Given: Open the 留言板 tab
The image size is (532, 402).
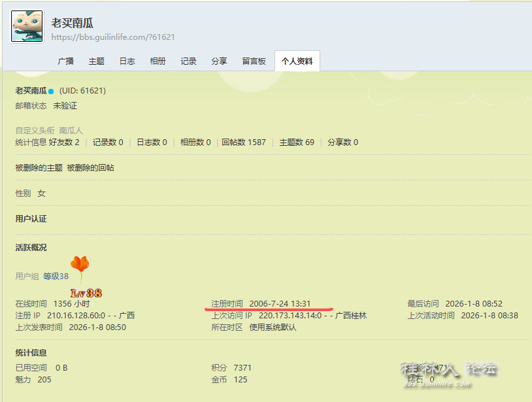Looking at the screenshot, I should point(254,61).
